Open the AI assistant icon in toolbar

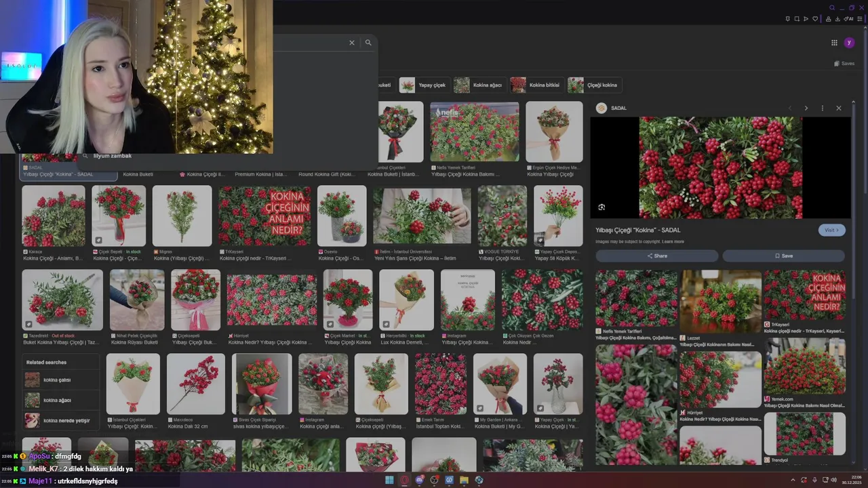pyautogui.click(x=848, y=19)
